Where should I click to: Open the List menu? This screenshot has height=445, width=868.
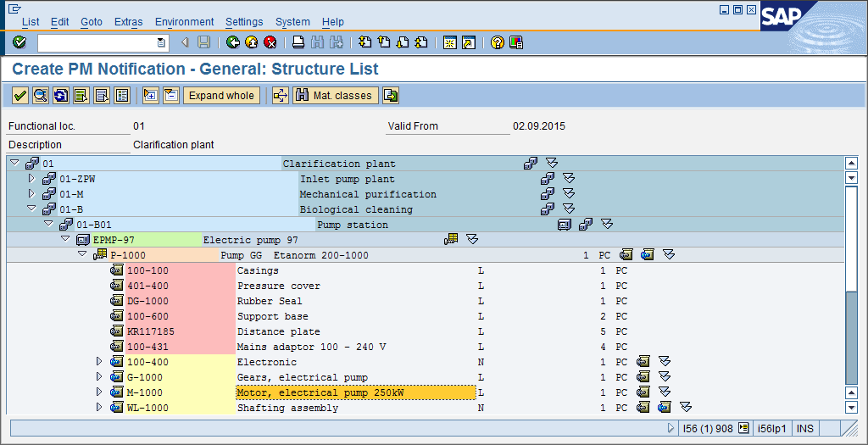click(31, 22)
